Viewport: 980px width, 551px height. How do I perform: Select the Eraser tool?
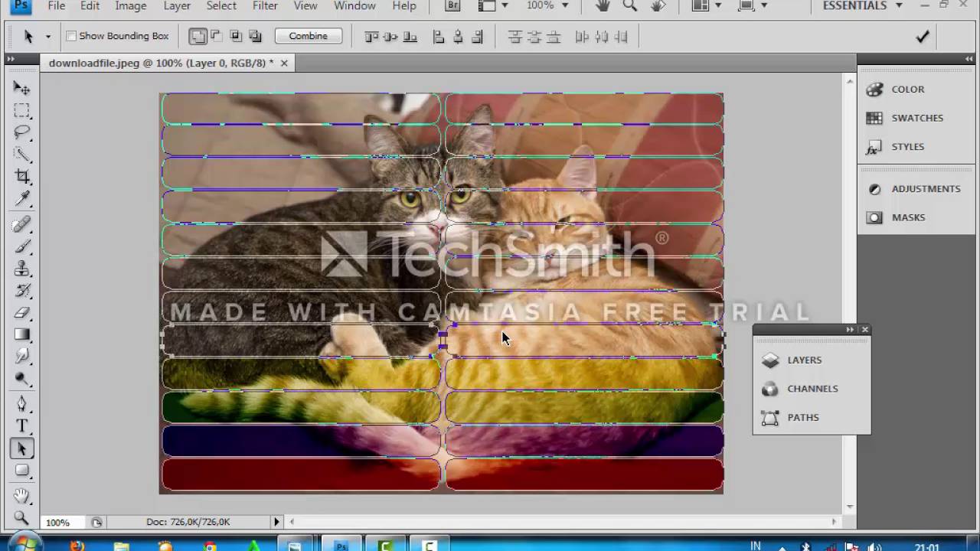21,313
